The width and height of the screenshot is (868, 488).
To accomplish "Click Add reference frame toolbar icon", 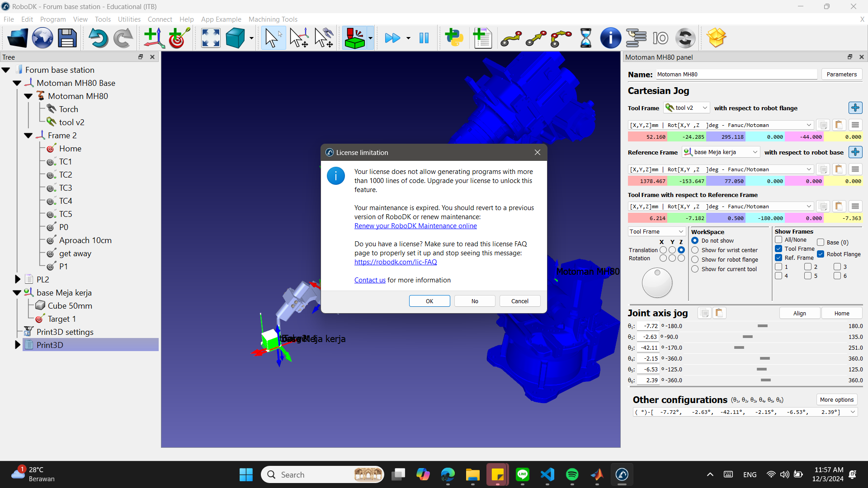I will point(153,38).
